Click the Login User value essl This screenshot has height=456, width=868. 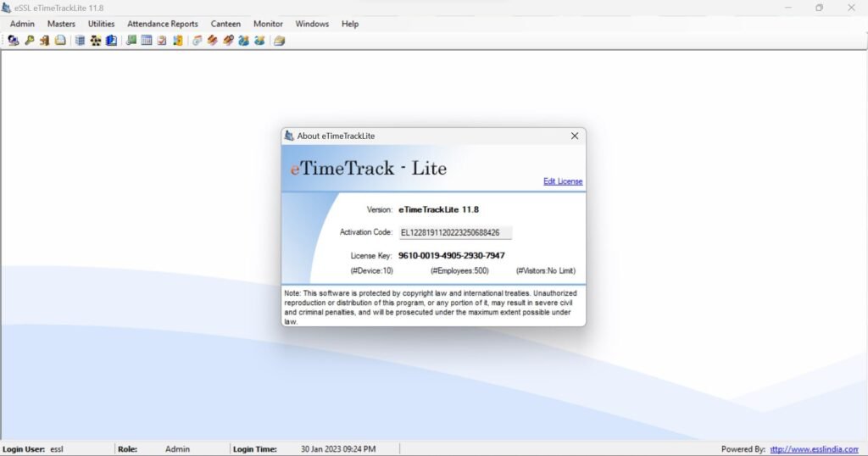point(57,449)
